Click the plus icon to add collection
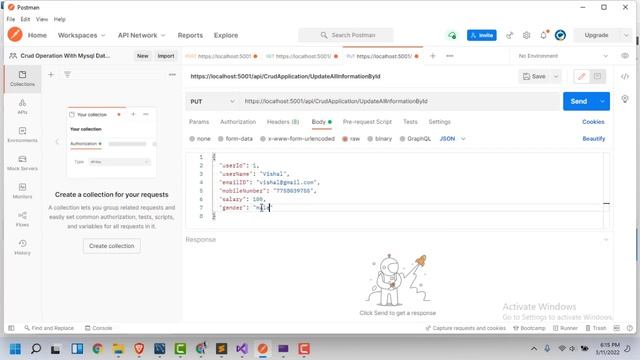 [51, 75]
